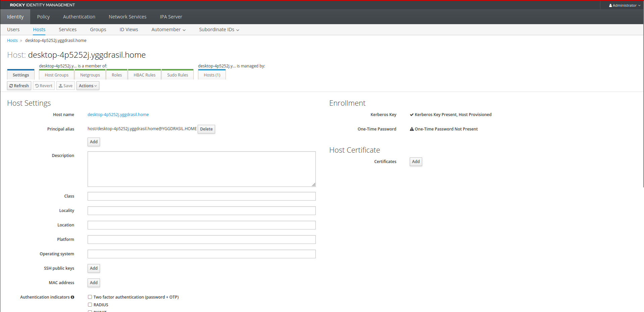Grab the Description textarea resize handle

click(x=313, y=185)
